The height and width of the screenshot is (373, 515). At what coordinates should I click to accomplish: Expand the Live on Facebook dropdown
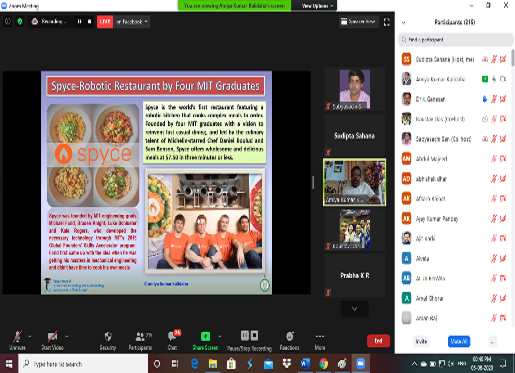click(x=132, y=22)
